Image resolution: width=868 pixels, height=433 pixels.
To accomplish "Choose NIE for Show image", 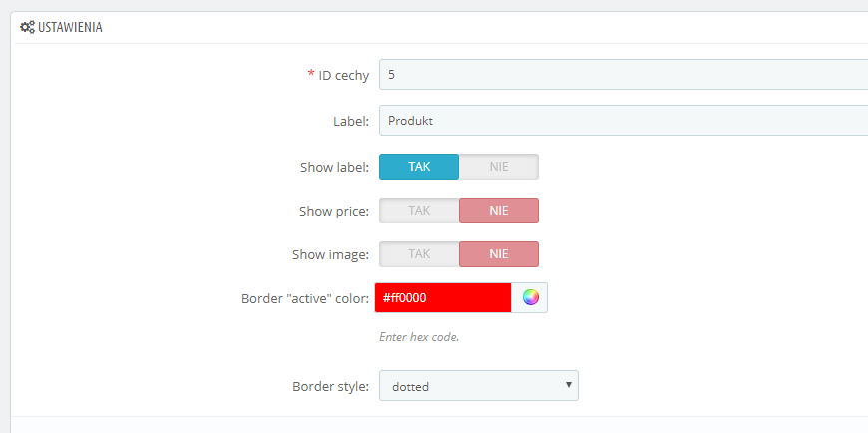I will [499, 254].
